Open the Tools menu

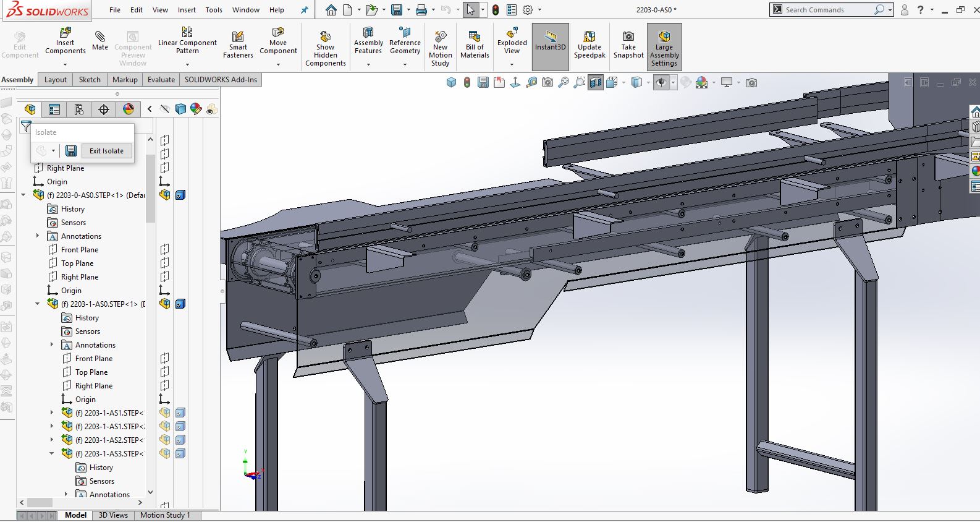point(214,10)
